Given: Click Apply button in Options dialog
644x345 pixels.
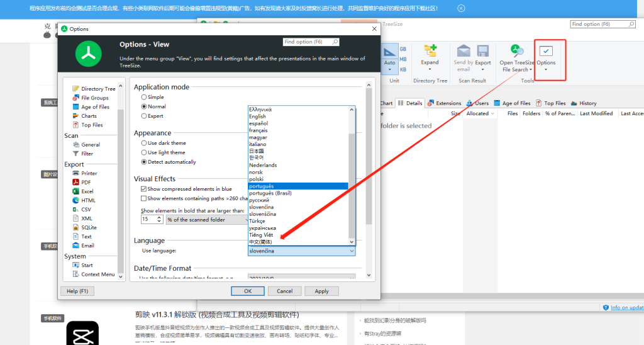Looking at the screenshot, I should click(321, 291).
